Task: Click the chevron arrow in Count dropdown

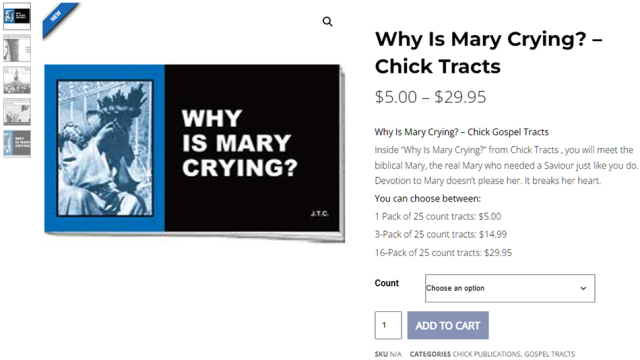Action: point(583,288)
